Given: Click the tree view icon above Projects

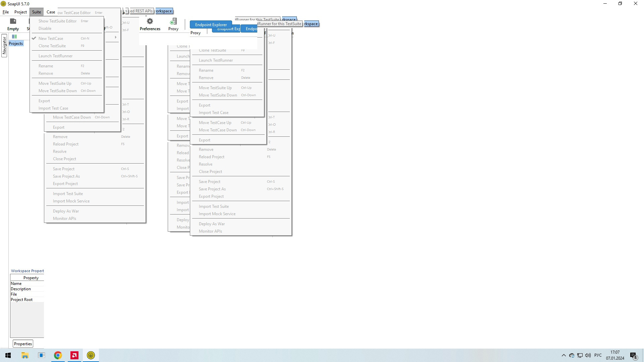Looking at the screenshot, I should click(x=14, y=37).
